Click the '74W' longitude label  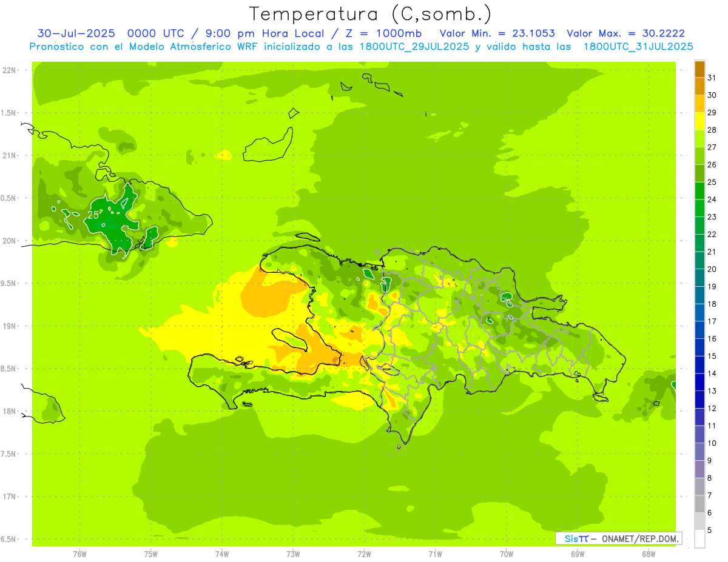tap(222, 554)
